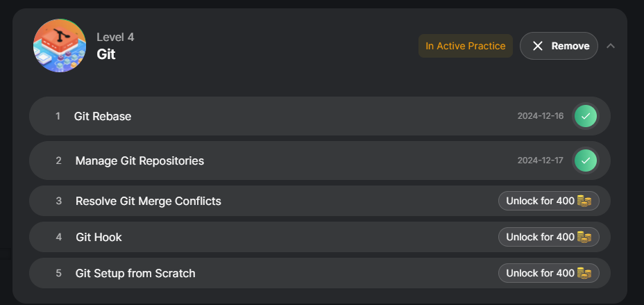Click the In Active Practice badge

pos(465,46)
